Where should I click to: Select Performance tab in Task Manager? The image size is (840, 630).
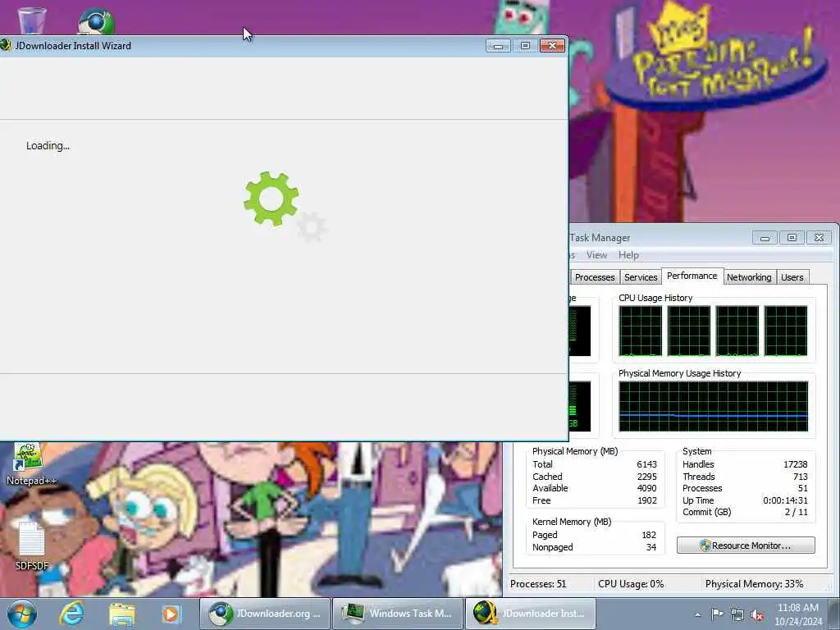pyautogui.click(x=692, y=276)
